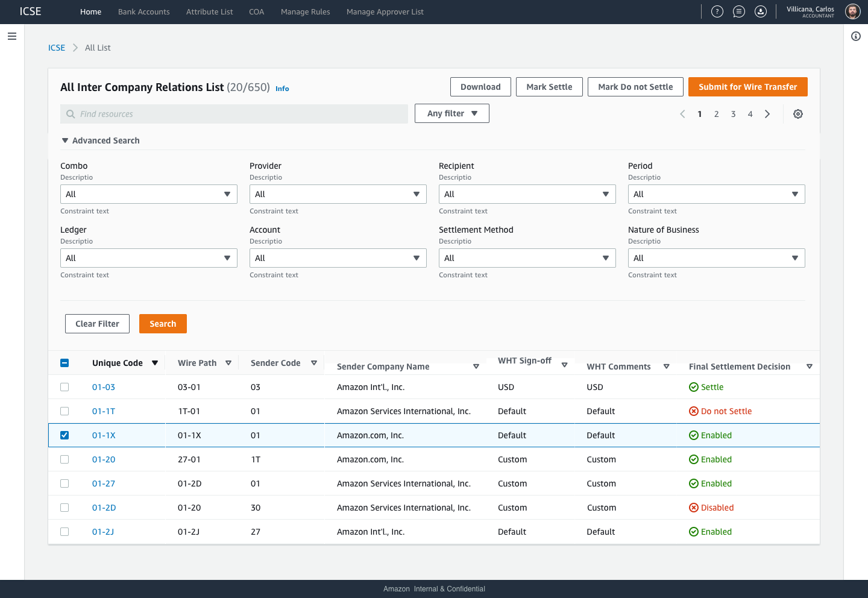This screenshot has height=598, width=868.
Task: Open the Settlement Method dropdown
Action: click(527, 258)
